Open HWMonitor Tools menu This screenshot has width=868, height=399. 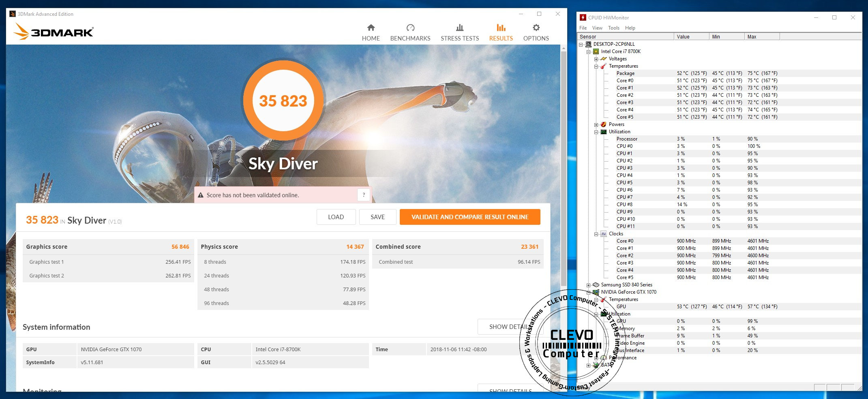coord(614,28)
